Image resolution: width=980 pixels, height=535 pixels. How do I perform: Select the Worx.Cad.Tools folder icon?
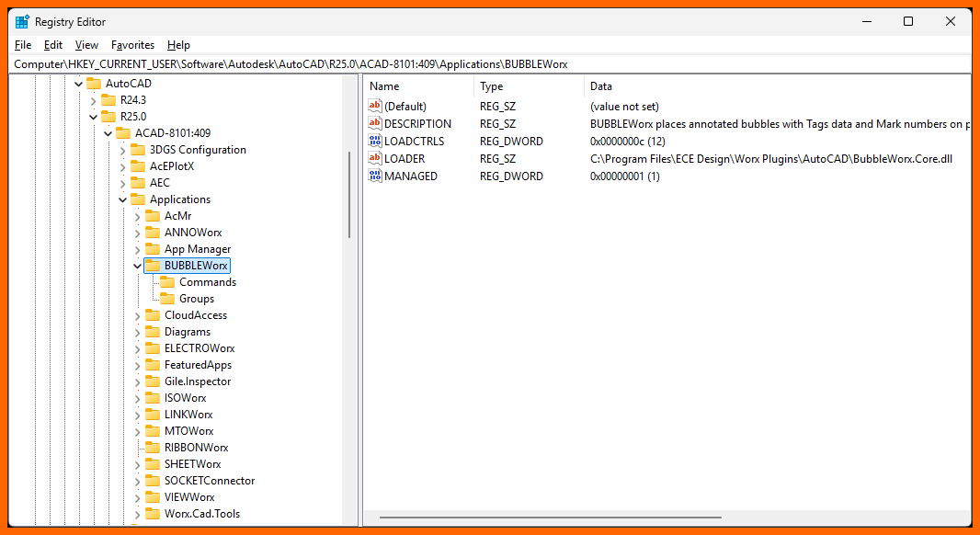pos(153,514)
